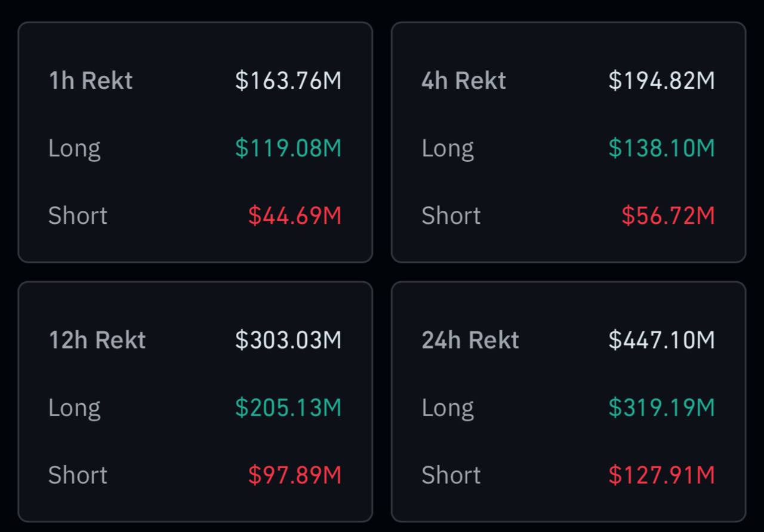This screenshot has width=764, height=532.
Task: Click the 1h Rekt label
Action: [x=90, y=81]
